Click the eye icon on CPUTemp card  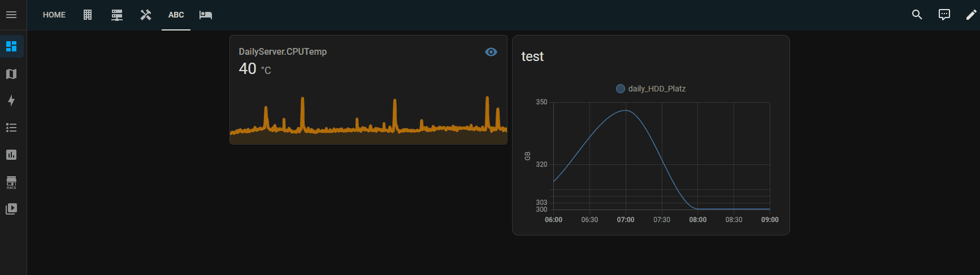(491, 52)
